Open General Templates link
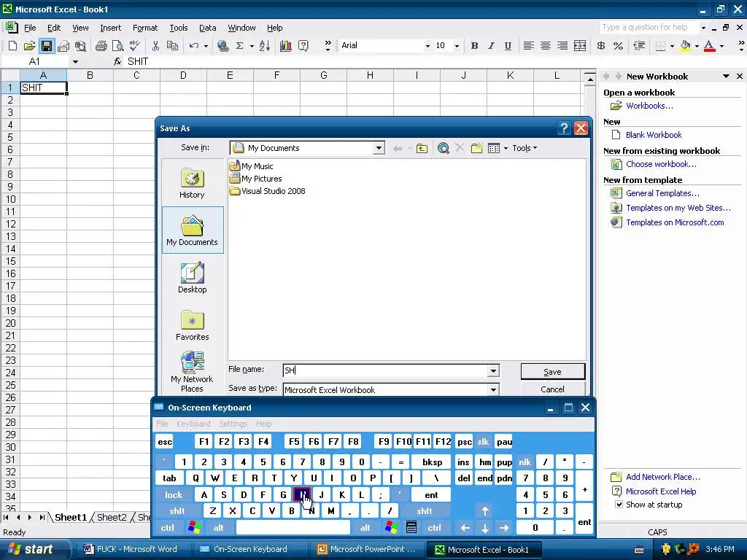Screen dimensions: 747x560 (x=662, y=193)
